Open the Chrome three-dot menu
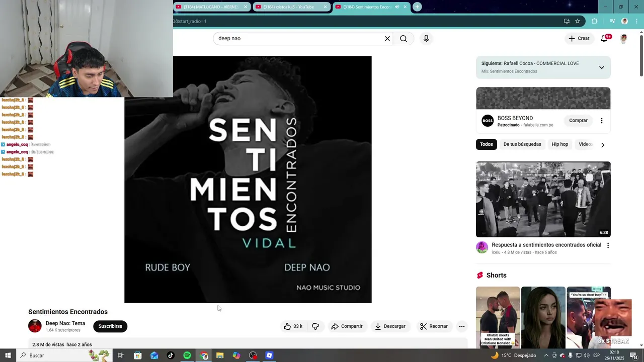 [637, 21]
